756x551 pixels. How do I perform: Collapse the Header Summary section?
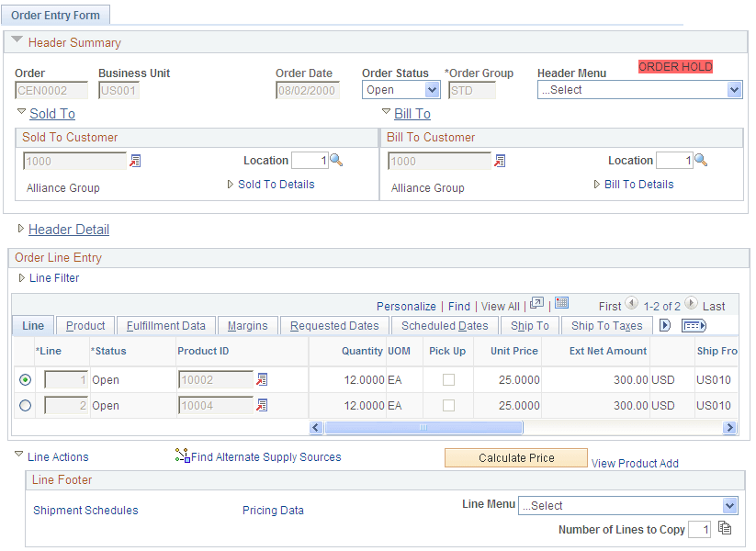click(x=17, y=40)
